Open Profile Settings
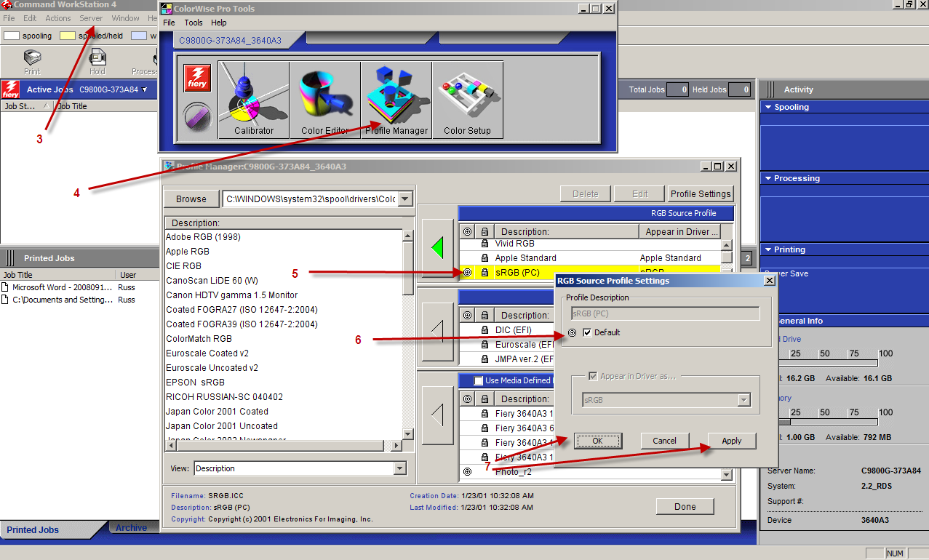Screen dimensions: 929x560 tap(701, 193)
